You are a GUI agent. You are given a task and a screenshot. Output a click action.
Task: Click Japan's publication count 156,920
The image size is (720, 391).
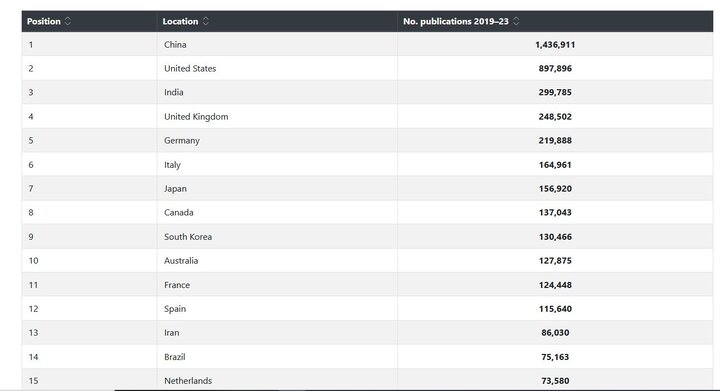(555, 189)
